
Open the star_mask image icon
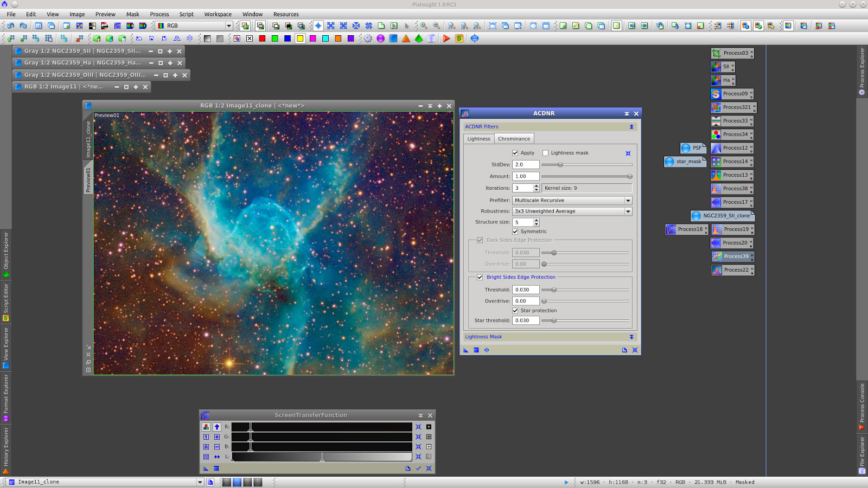point(685,162)
